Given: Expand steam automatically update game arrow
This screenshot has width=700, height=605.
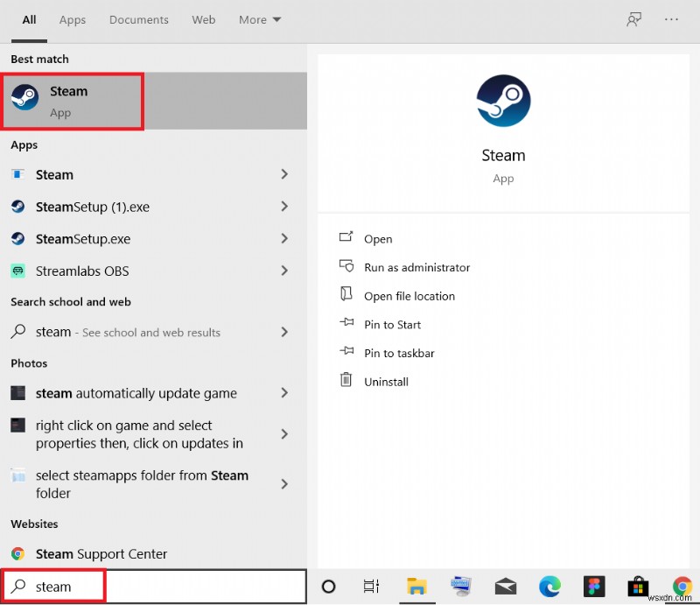Looking at the screenshot, I should (284, 393).
